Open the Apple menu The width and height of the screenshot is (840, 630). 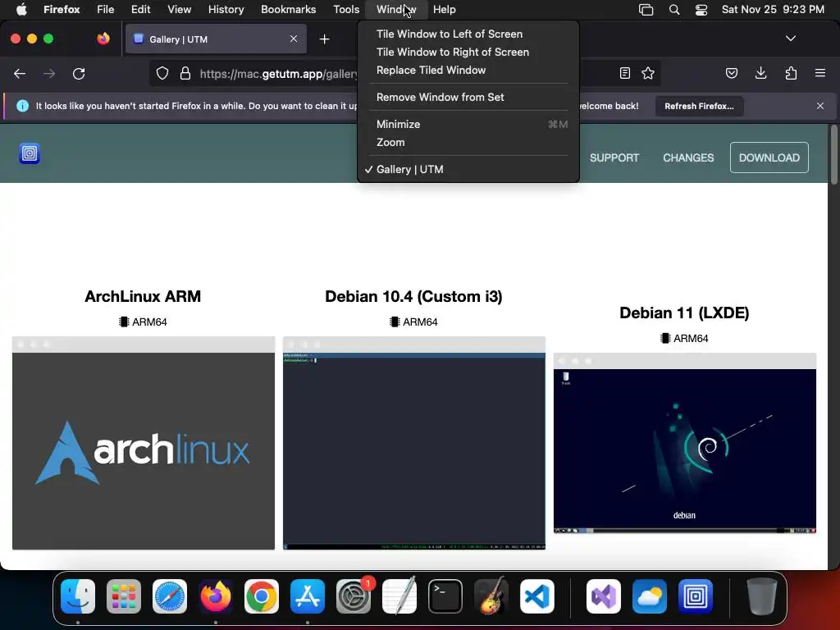pos(21,10)
